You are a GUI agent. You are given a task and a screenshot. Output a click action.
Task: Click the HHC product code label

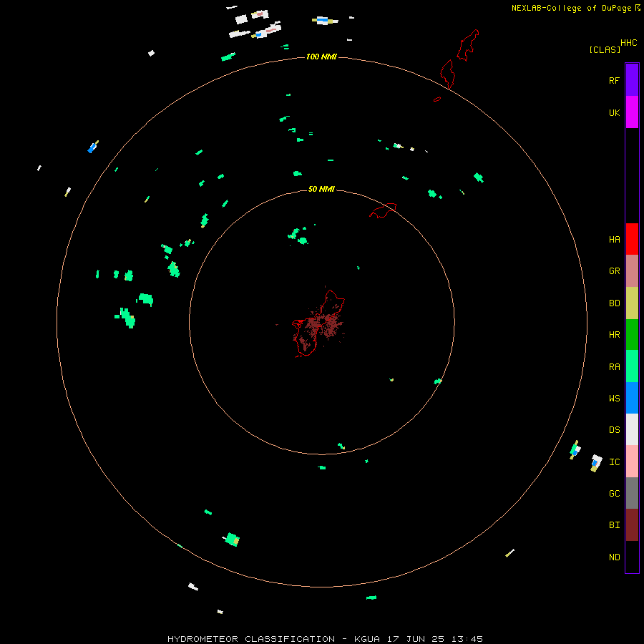click(x=628, y=43)
